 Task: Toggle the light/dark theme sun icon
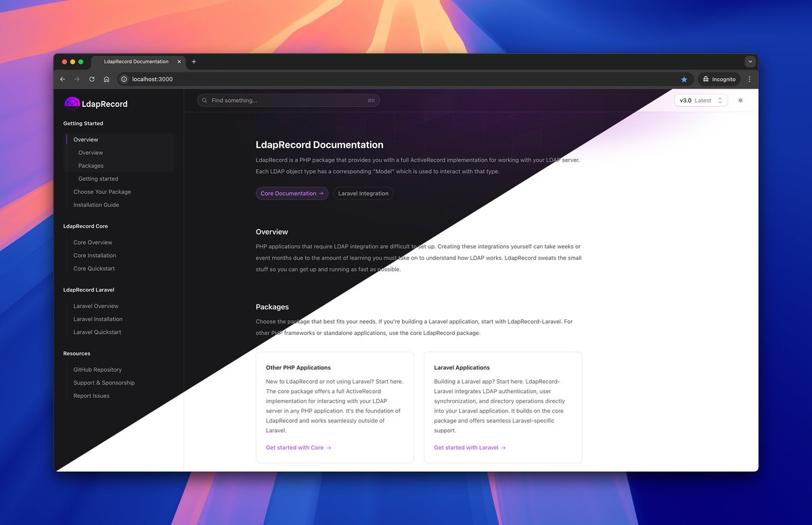(x=740, y=100)
